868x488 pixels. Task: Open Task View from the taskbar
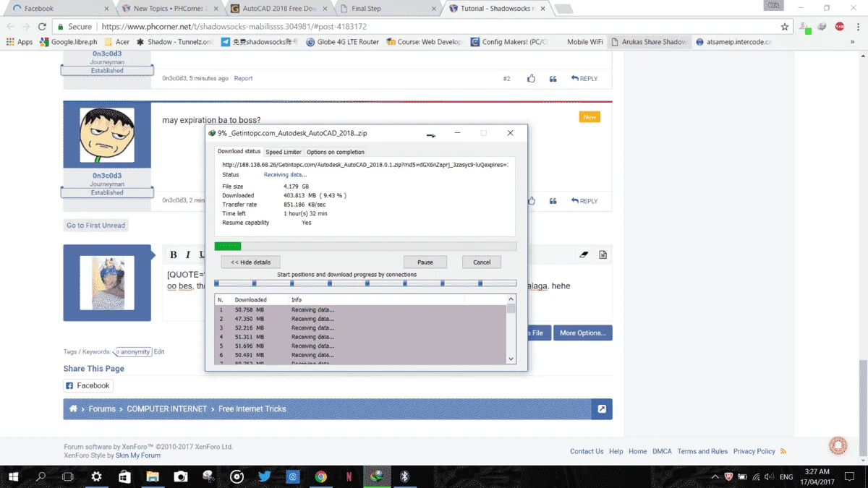(68, 476)
